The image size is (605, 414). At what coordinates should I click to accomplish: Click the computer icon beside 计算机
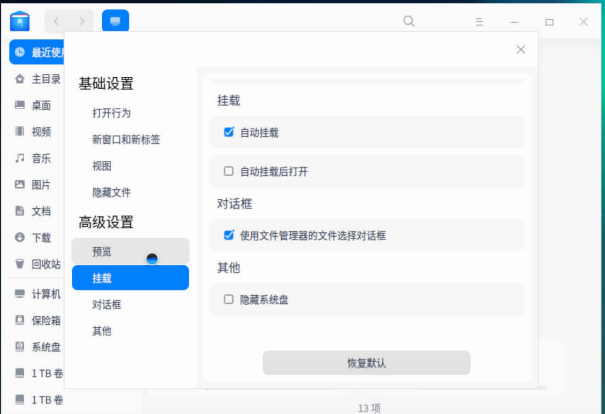[x=20, y=294]
